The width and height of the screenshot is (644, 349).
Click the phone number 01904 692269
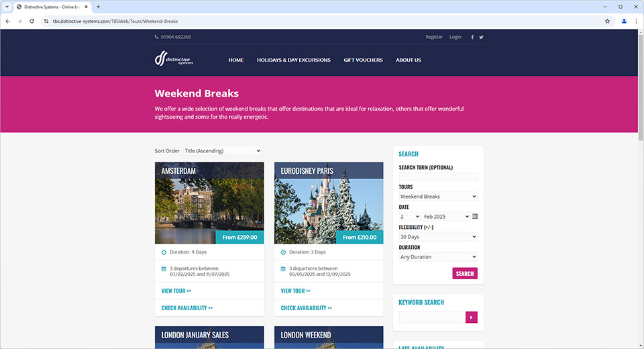(176, 37)
